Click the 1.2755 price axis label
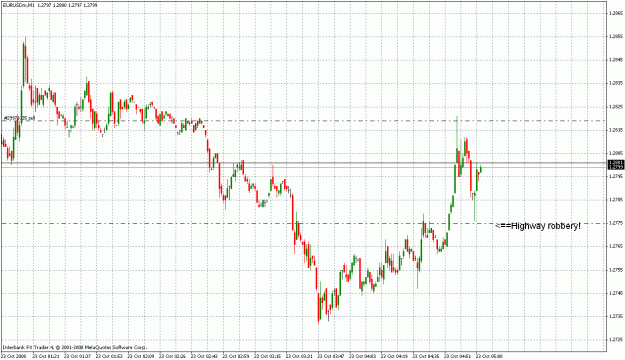 pyautogui.click(x=616, y=270)
